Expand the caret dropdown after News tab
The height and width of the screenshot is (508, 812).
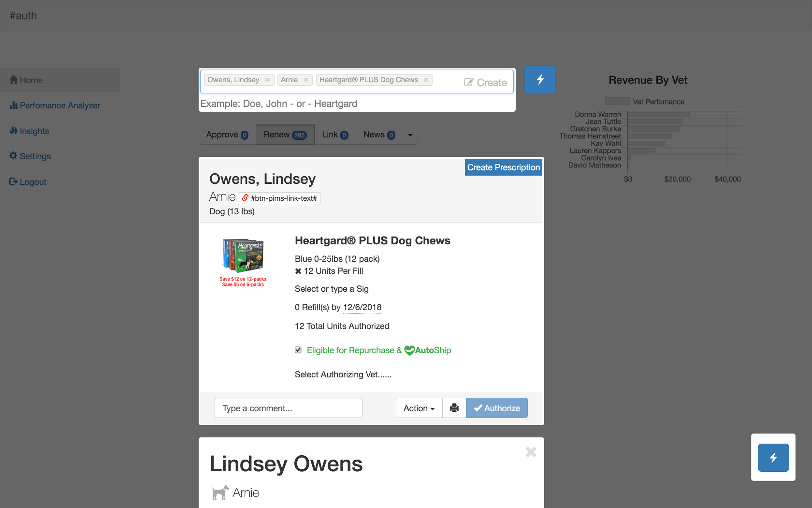coord(410,134)
